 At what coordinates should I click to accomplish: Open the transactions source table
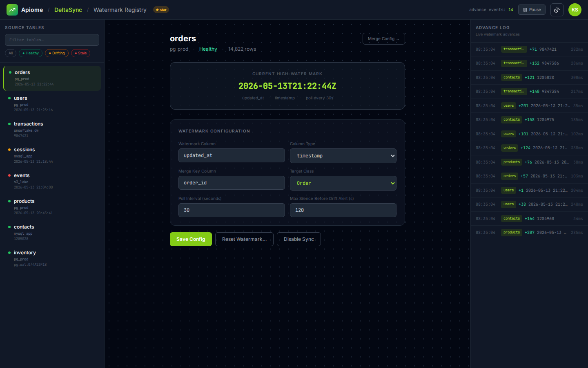click(52, 130)
